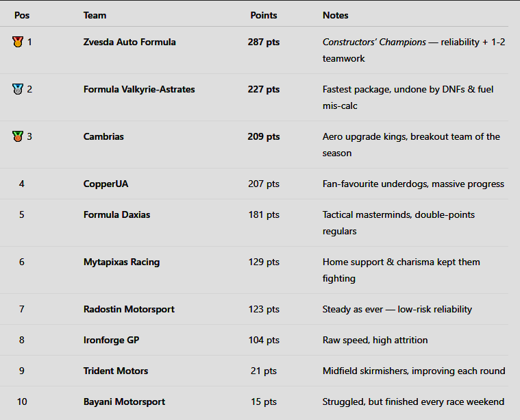Click the Notes column header
Image resolution: width=520 pixels, height=420 pixels.
336,15
